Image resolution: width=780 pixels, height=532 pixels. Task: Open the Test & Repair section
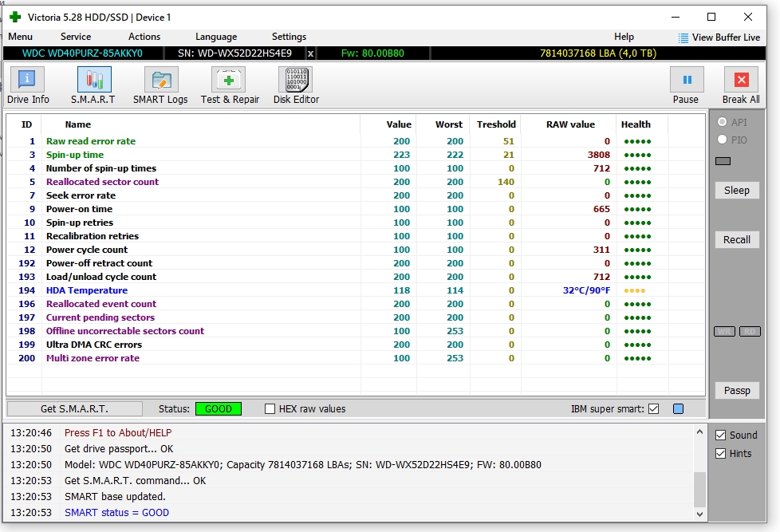[230, 85]
